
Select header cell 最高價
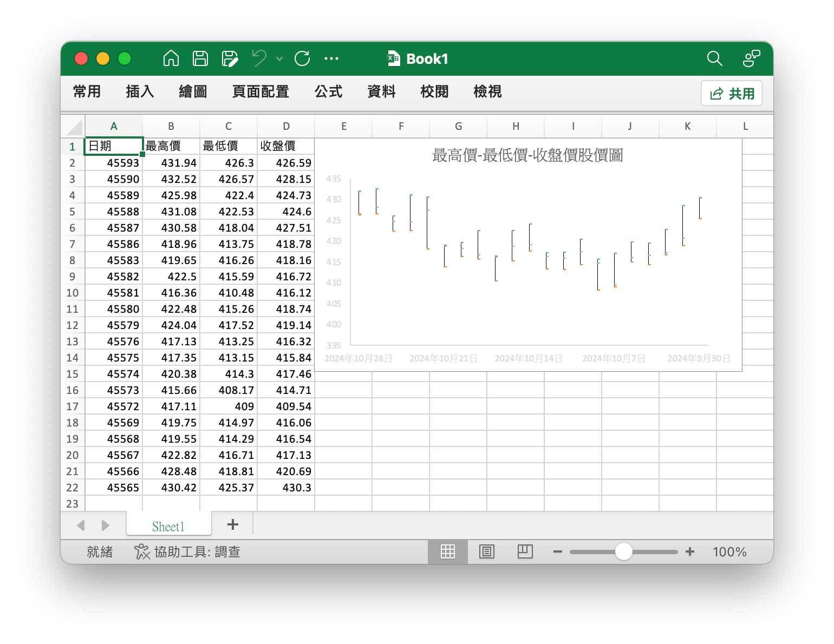click(171, 146)
